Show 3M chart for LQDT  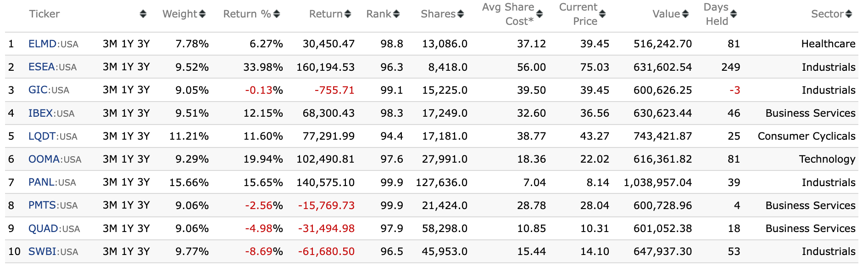pyautogui.click(x=110, y=136)
